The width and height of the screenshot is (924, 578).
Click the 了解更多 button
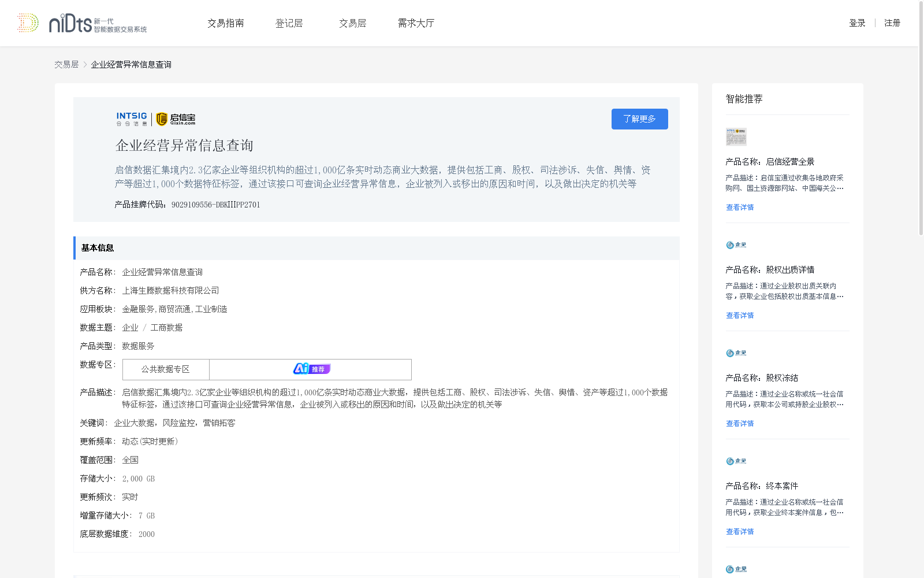pos(640,119)
